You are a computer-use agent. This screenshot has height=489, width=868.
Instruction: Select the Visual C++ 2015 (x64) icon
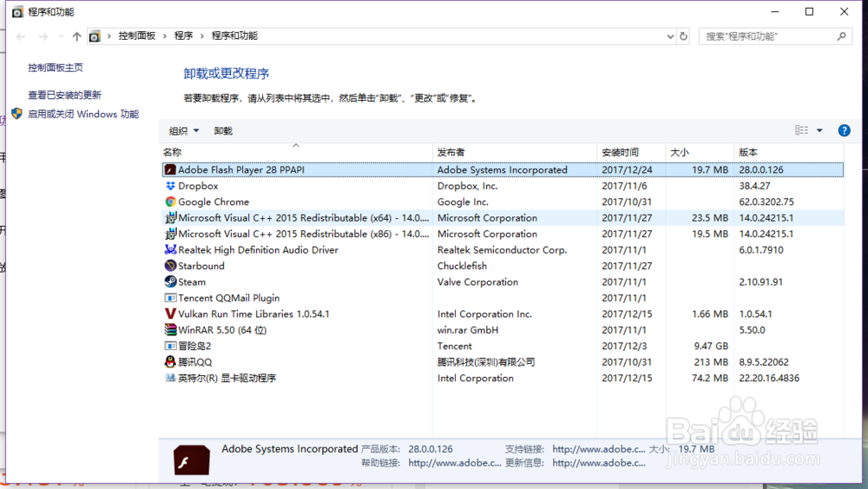click(170, 218)
